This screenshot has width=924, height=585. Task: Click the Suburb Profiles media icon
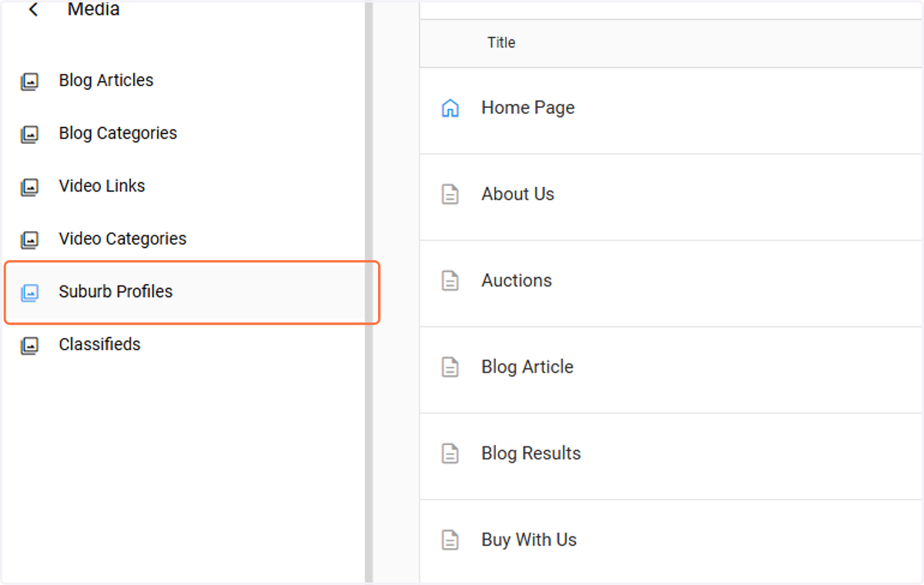[29, 292]
